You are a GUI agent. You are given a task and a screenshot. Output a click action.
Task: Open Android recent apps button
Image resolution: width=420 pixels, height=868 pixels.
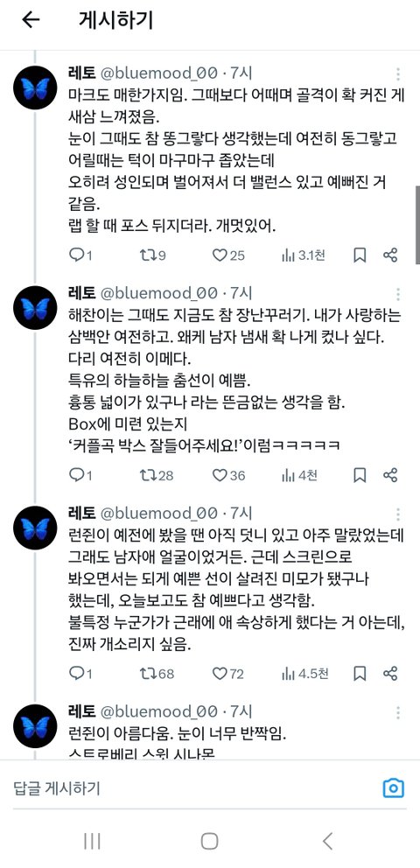[92, 842]
